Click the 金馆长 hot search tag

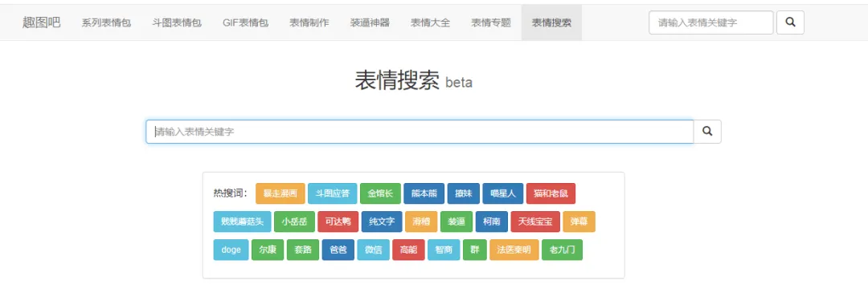[380, 193]
